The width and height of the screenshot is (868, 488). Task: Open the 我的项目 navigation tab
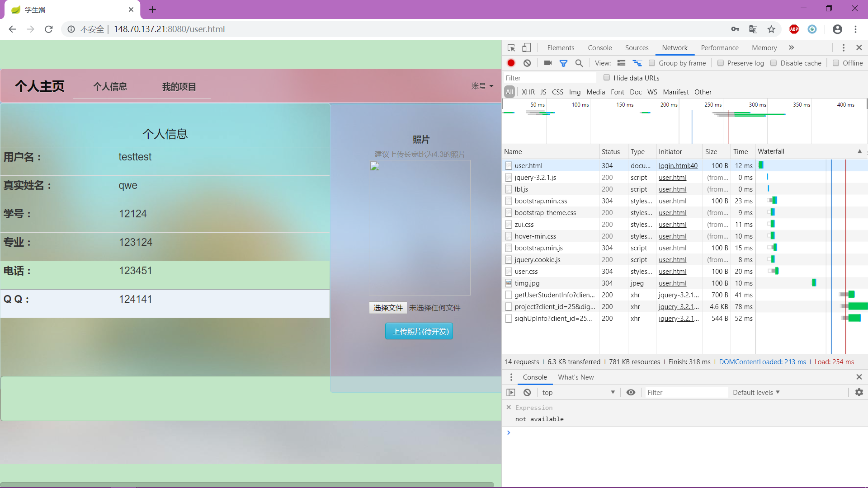(179, 87)
